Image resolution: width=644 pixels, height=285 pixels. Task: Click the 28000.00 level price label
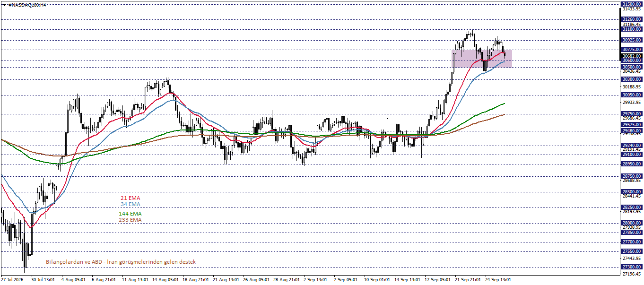coord(631,223)
